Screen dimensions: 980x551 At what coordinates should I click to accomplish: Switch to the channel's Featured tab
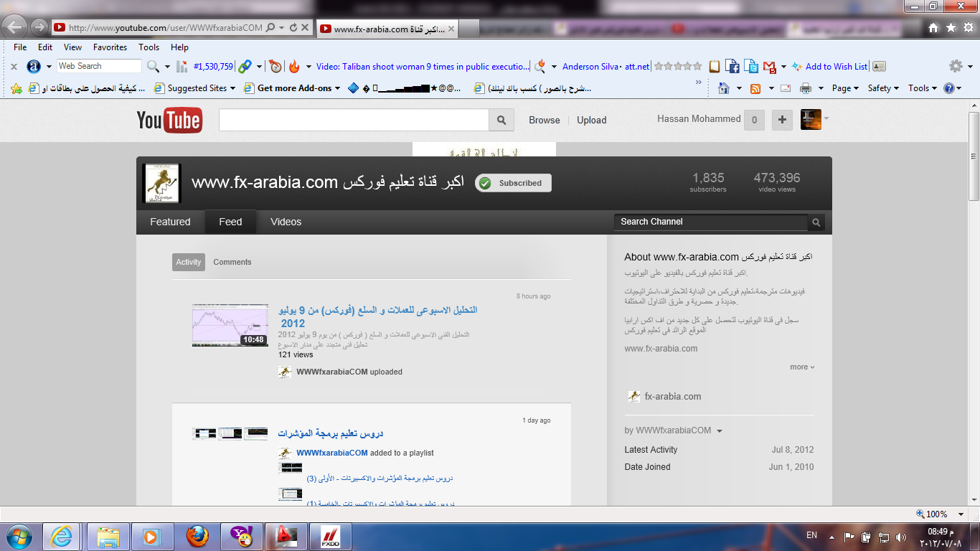coord(170,222)
